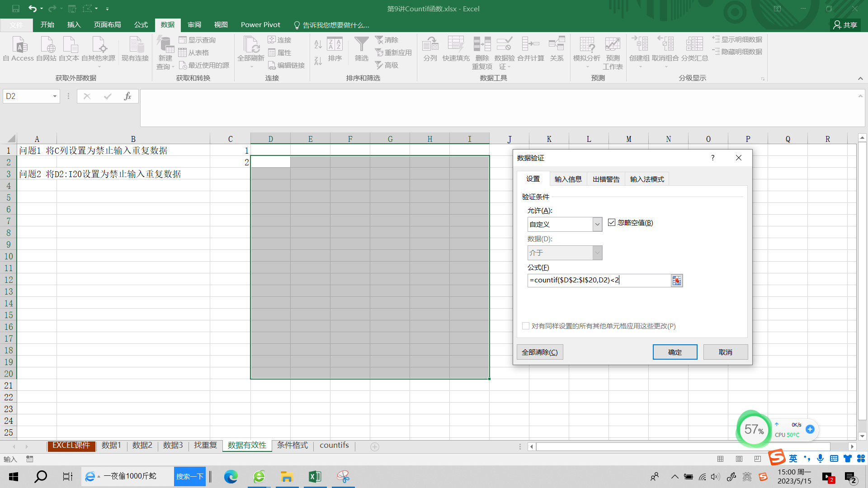Click the Clear All (全部清除) button
Viewport: 868px width, 488px height.
(539, 352)
